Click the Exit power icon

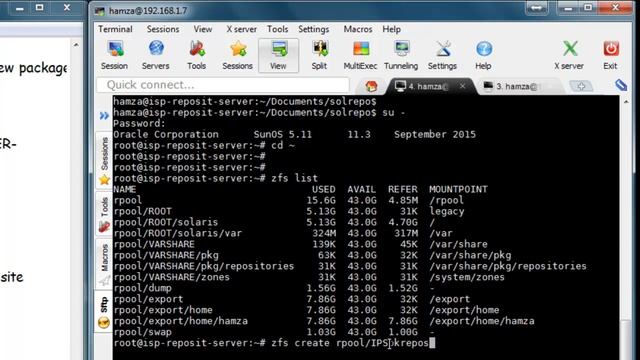(611, 55)
